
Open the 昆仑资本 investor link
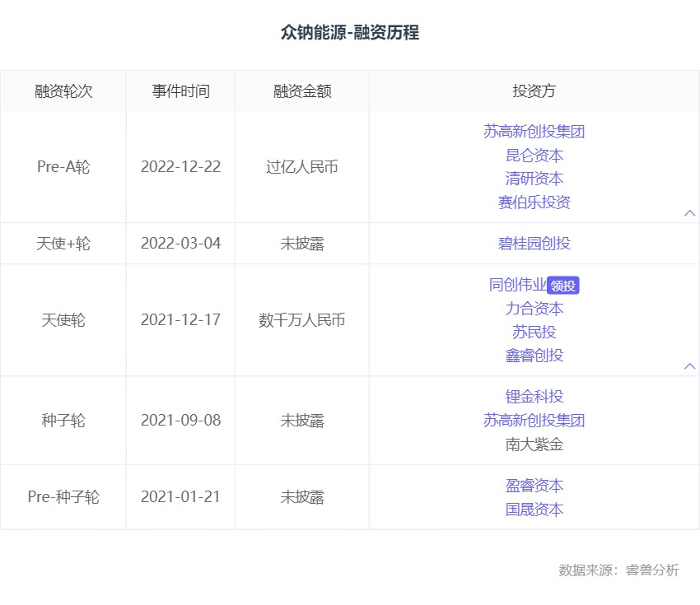pyautogui.click(x=534, y=156)
